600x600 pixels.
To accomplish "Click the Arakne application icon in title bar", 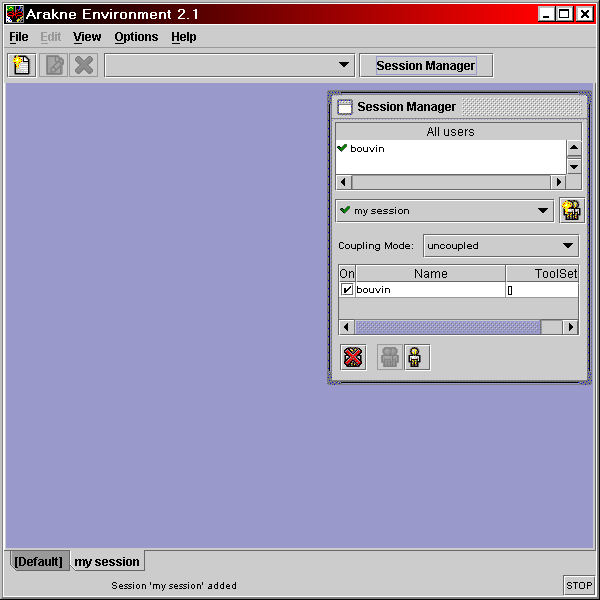I will [x=15, y=14].
